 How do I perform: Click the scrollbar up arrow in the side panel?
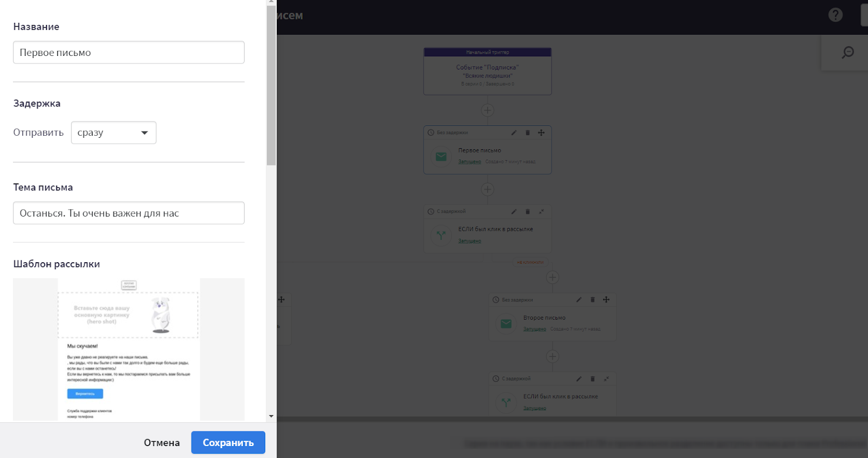[271, 2]
